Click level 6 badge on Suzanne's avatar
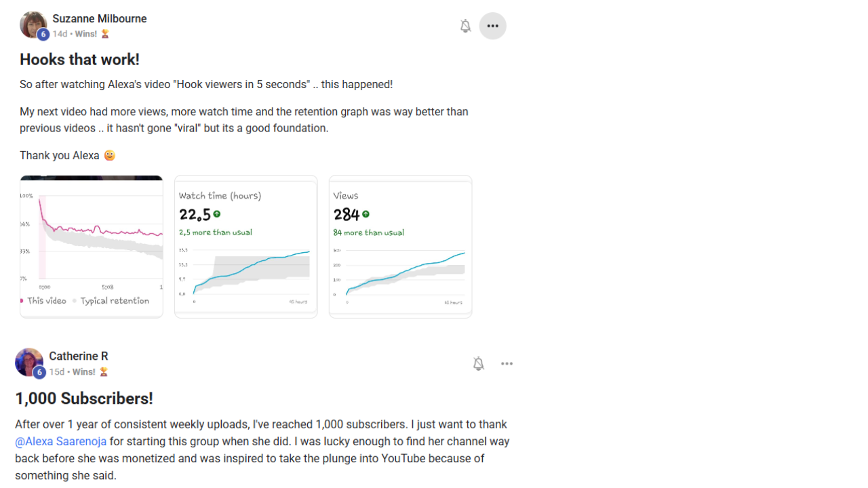Image resolution: width=868 pixels, height=488 pixels. click(x=43, y=35)
